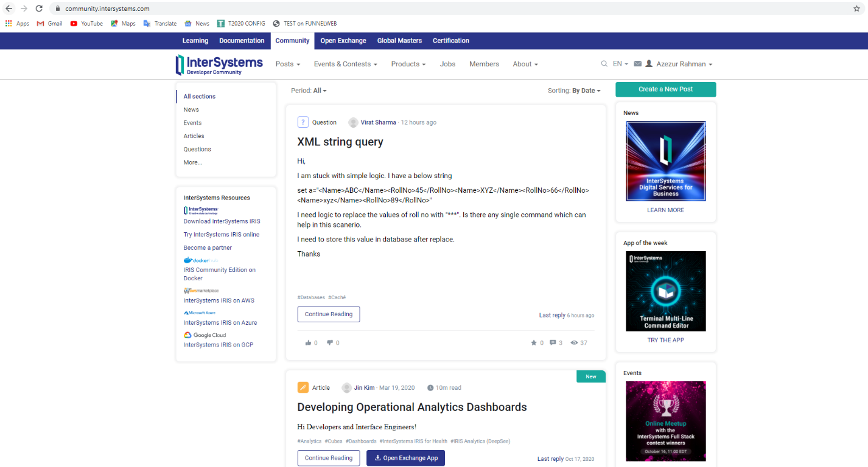Like the XML string query post
Viewport: 868px width, 467px height.
click(x=308, y=343)
